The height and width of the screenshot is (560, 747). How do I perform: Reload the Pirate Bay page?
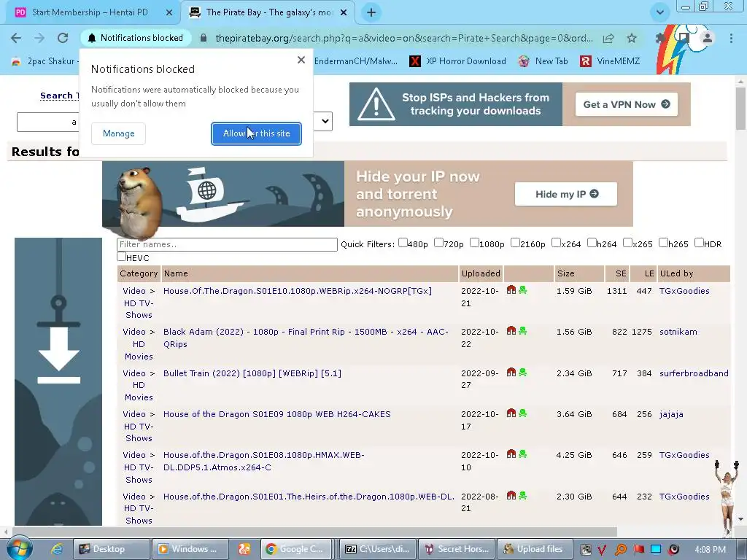(63, 38)
